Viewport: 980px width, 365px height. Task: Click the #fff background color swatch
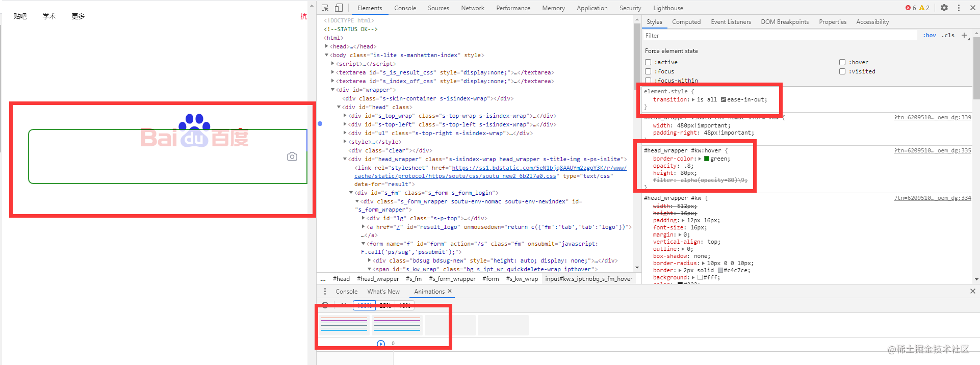pyautogui.click(x=700, y=277)
